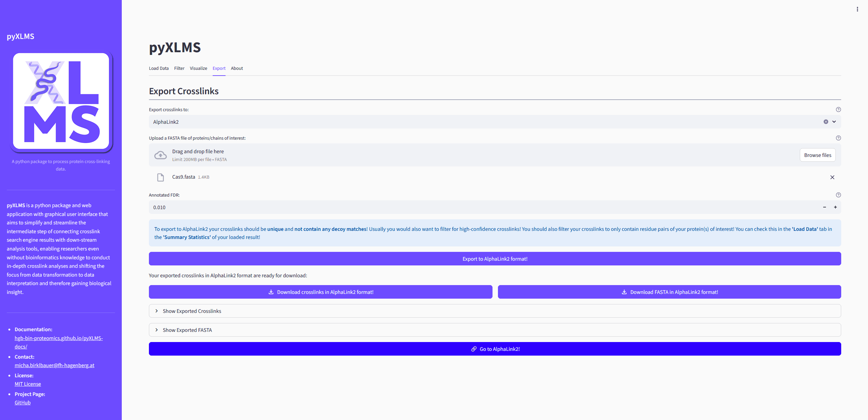Screen dimensions: 868x420
Task: Open the export format dropdown
Action: (x=834, y=122)
